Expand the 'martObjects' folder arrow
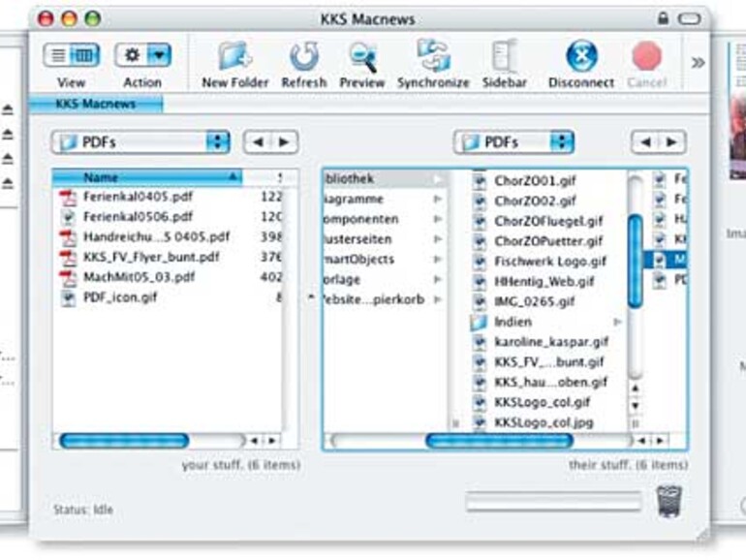 pos(437,260)
